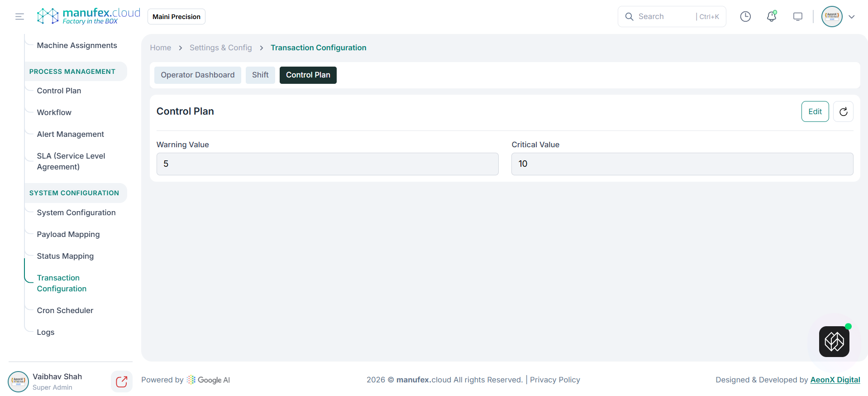Open the user avatar in header
This screenshot has width=868, height=396.
[x=832, y=17]
